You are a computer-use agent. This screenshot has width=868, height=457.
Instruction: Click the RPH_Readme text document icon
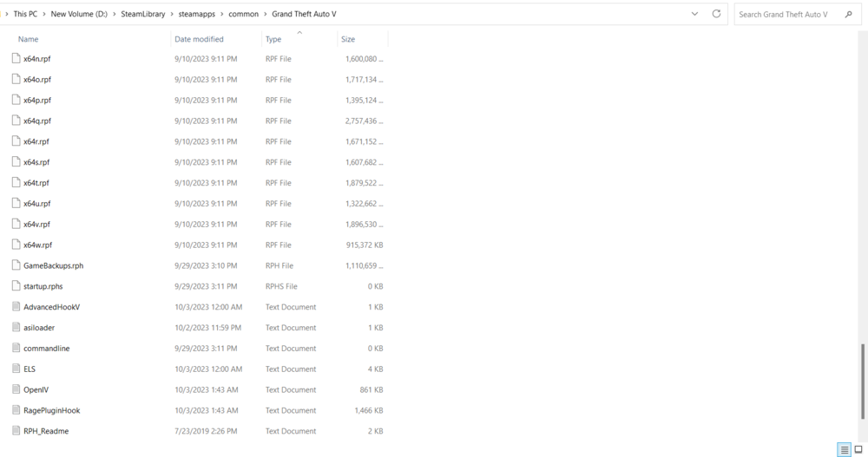pyautogui.click(x=16, y=430)
